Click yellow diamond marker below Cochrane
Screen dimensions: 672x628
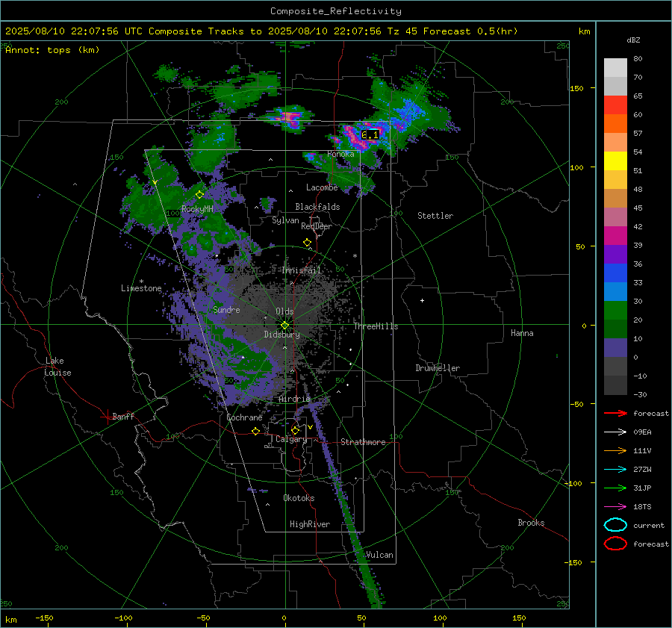[255, 431]
